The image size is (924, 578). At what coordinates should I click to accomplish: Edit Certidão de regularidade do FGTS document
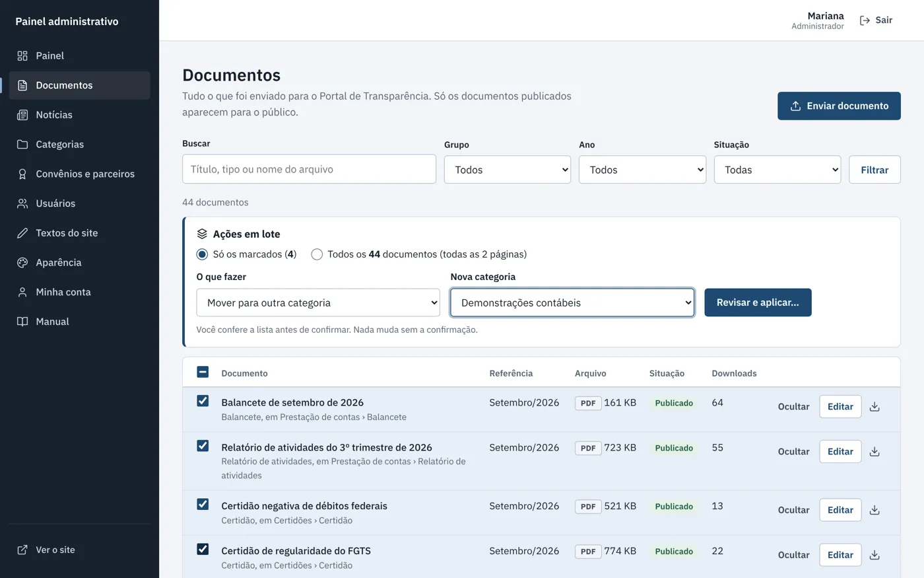point(840,555)
